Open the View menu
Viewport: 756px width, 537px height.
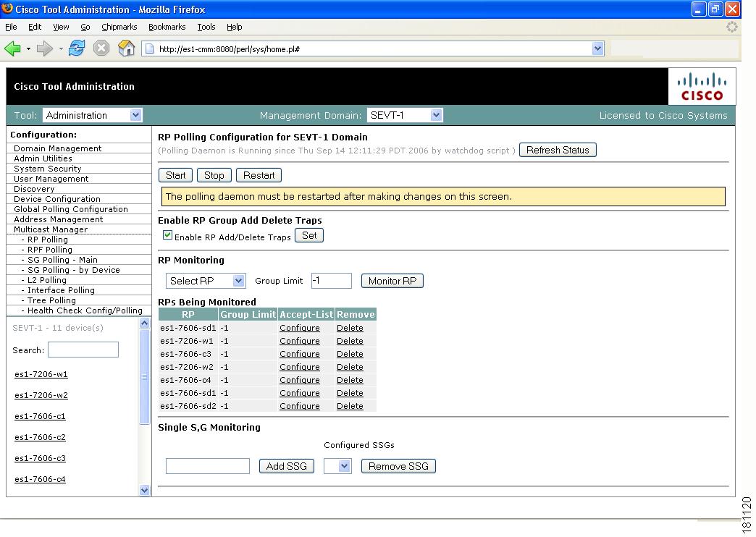tap(61, 27)
